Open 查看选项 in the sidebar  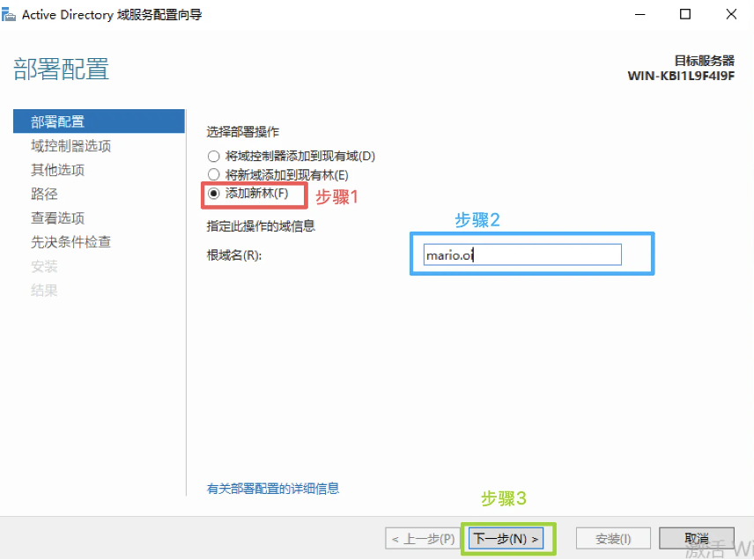(x=58, y=217)
